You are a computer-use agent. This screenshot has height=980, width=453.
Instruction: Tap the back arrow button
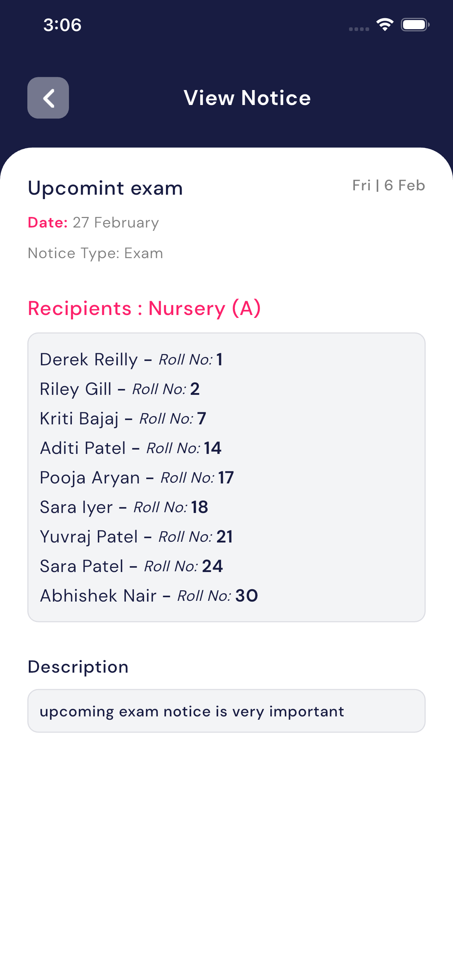(48, 98)
